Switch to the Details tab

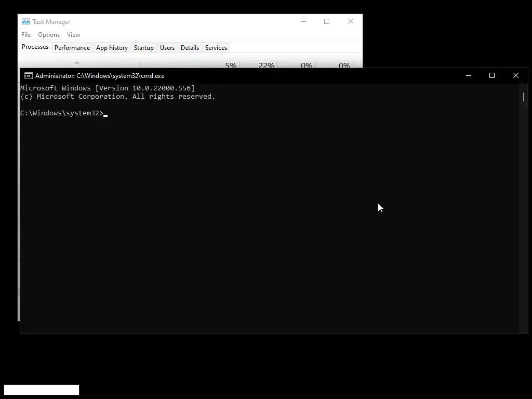(190, 47)
